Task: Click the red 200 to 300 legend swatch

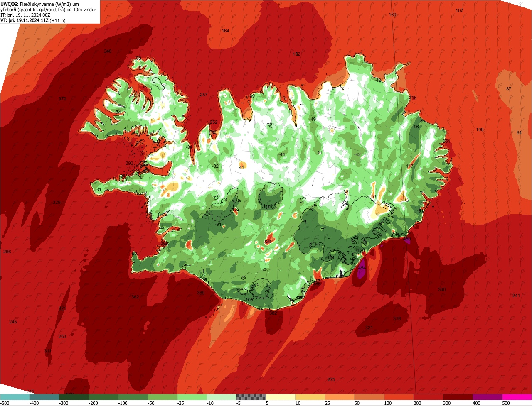Action: [x=428, y=397]
